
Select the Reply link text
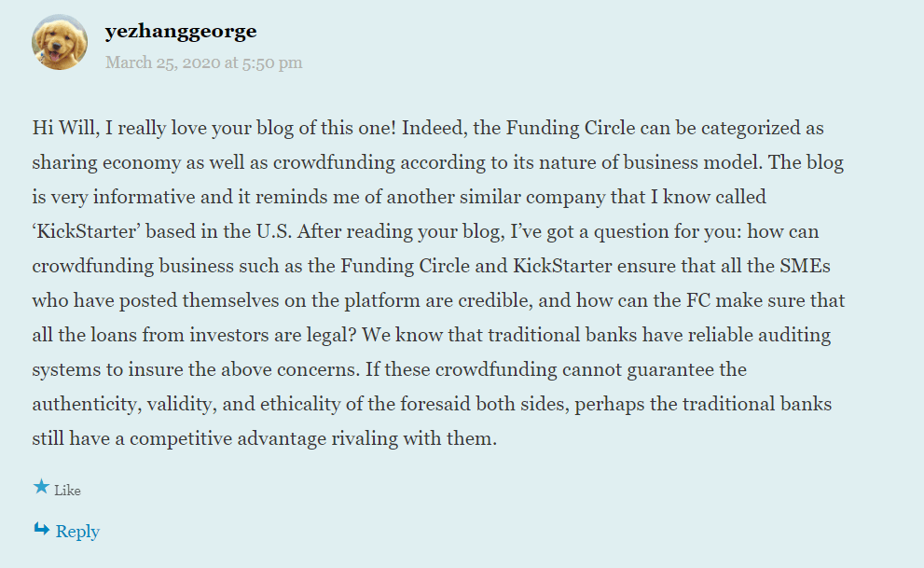point(77,532)
